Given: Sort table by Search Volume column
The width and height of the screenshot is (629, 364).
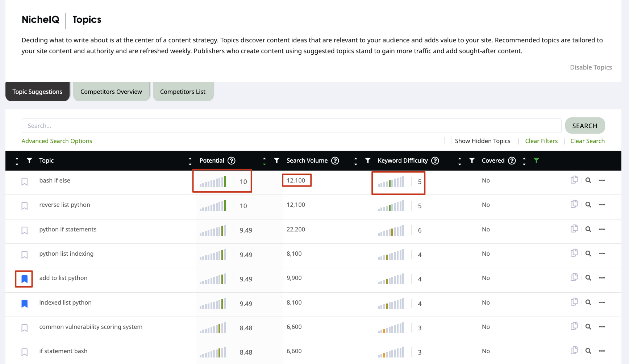Looking at the screenshot, I should (264, 161).
